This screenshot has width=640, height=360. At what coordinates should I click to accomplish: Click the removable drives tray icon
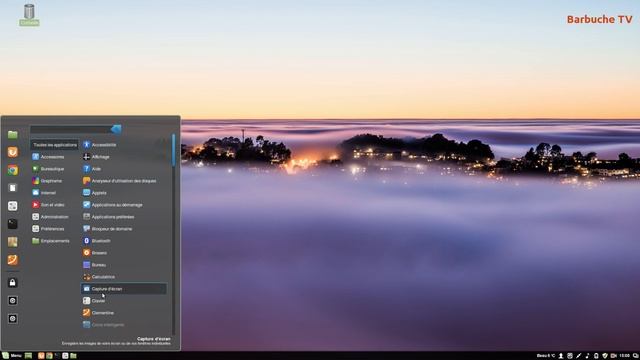point(596,356)
